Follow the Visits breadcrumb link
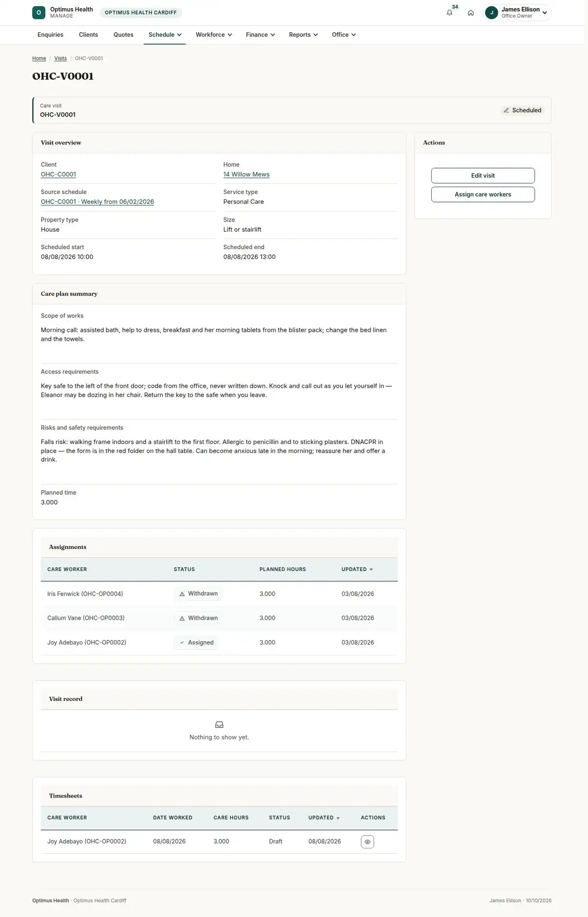The image size is (588, 917). [60, 58]
